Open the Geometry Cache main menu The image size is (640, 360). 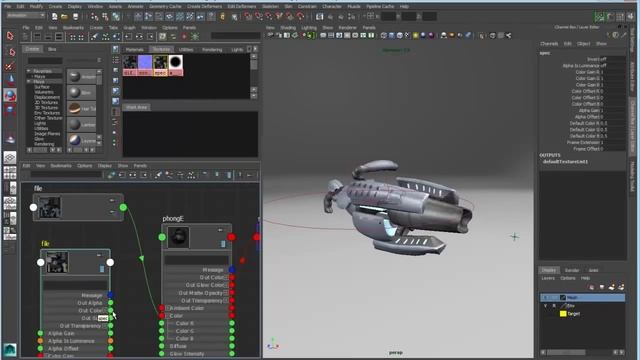165,7
